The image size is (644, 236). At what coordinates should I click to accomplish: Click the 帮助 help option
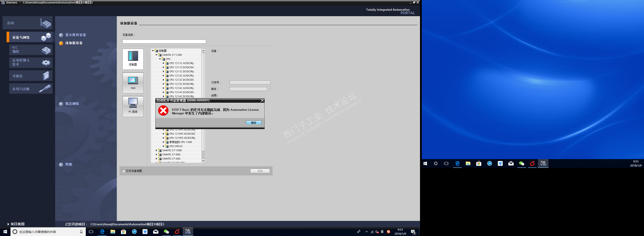[68, 164]
